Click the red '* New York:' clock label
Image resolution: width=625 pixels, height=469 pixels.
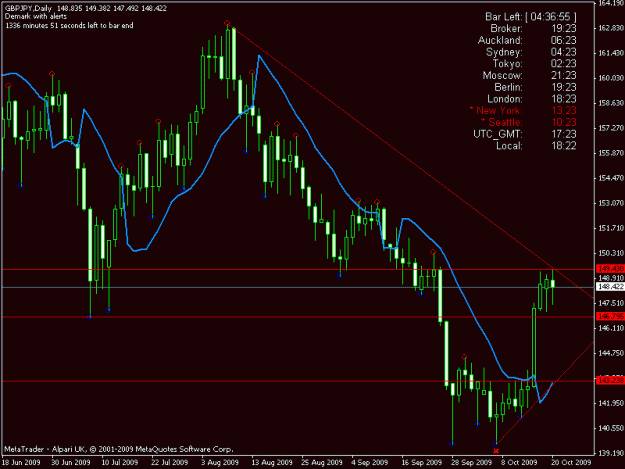[x=496, y=110]
